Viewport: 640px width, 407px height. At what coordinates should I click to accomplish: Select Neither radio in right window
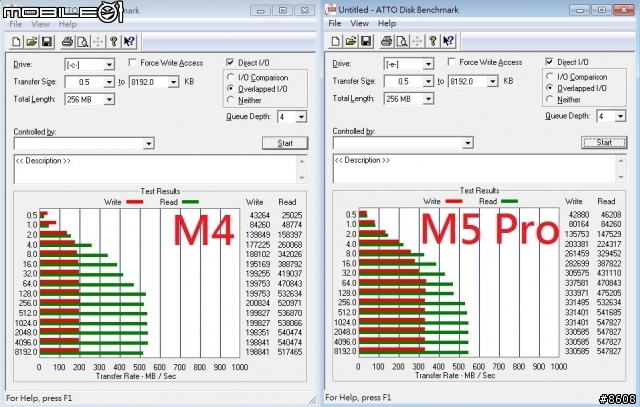pos(550,99)
